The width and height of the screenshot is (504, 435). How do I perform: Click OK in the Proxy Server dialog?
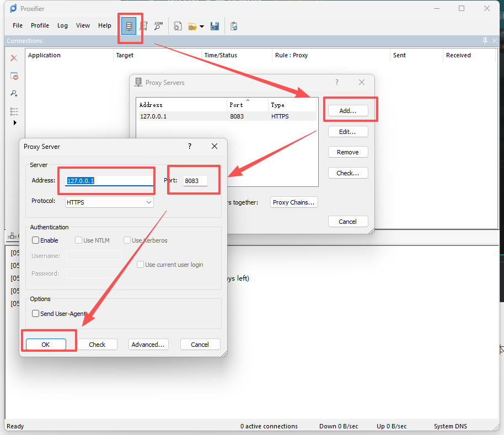46,345
